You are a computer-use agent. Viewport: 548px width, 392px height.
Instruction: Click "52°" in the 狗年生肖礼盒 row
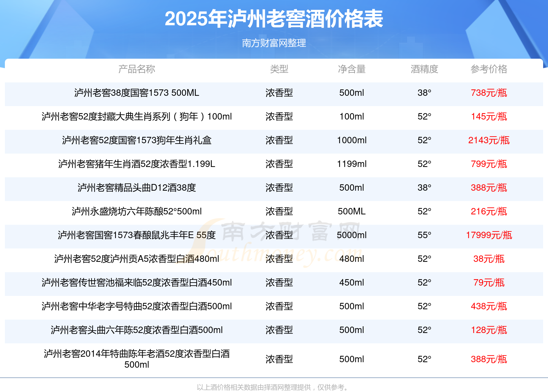tap(424, 140)
